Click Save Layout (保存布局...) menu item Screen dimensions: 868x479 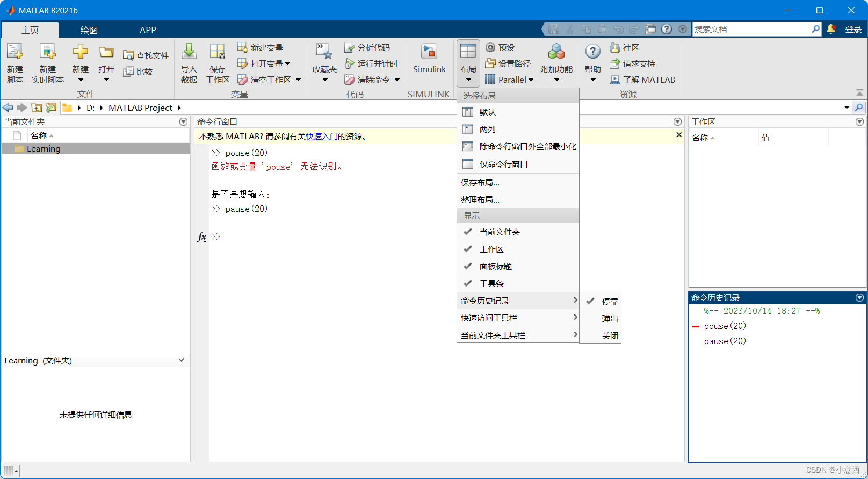coord(518,182)
